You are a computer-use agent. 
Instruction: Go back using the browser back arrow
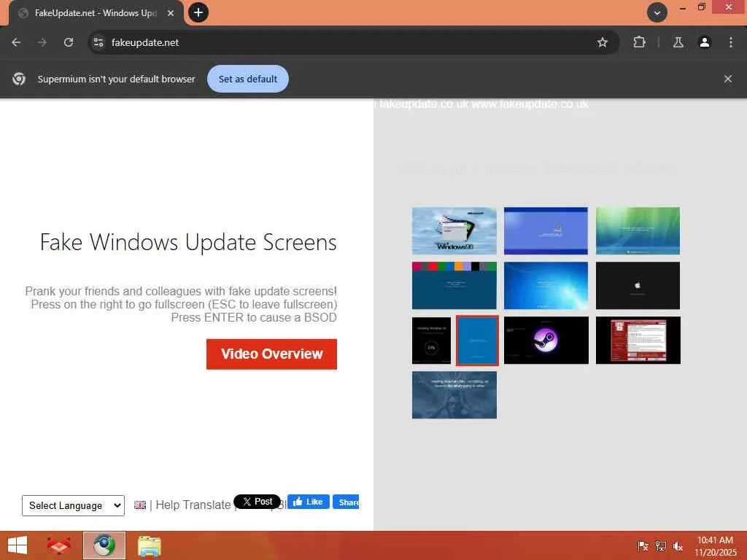tap(16, 42)
